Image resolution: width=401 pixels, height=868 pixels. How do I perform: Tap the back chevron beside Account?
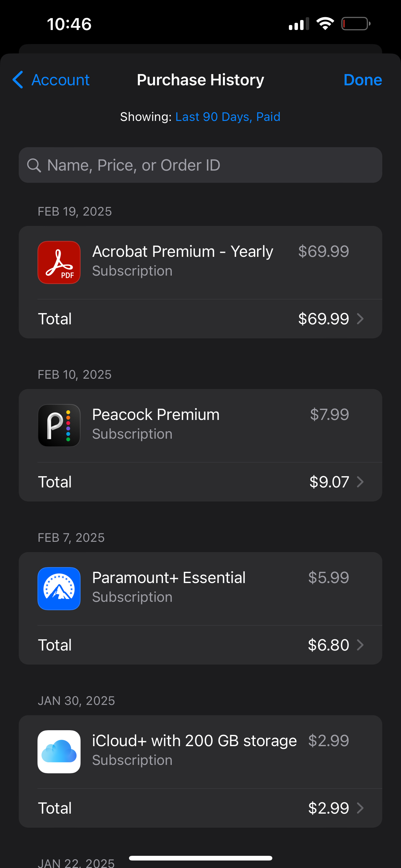click(x=18, y=80)
